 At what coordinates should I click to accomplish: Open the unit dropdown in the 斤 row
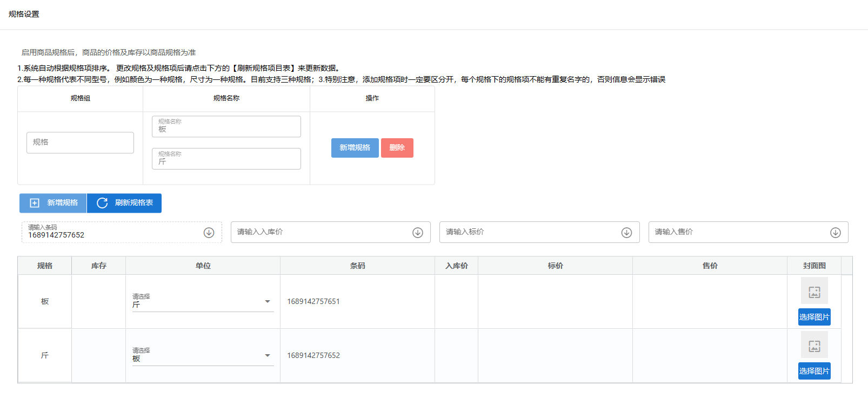pyautogui.click(x=203, y=355)
